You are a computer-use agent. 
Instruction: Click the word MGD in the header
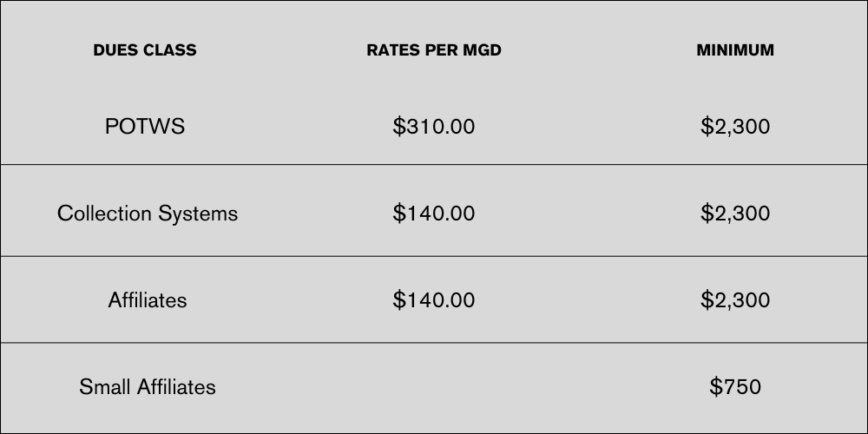[x=483, y=50]
